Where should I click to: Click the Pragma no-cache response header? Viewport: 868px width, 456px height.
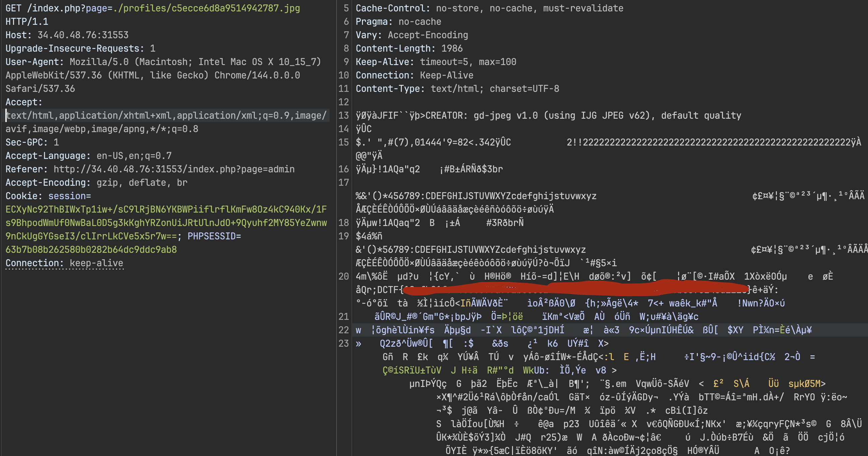coord(398,21)
